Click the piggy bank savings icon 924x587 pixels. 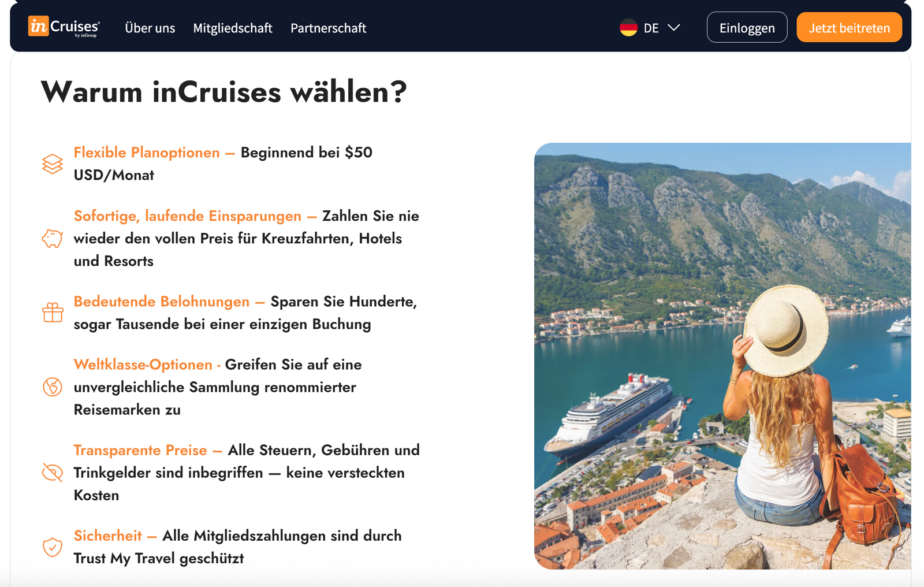tap(53, 238)
